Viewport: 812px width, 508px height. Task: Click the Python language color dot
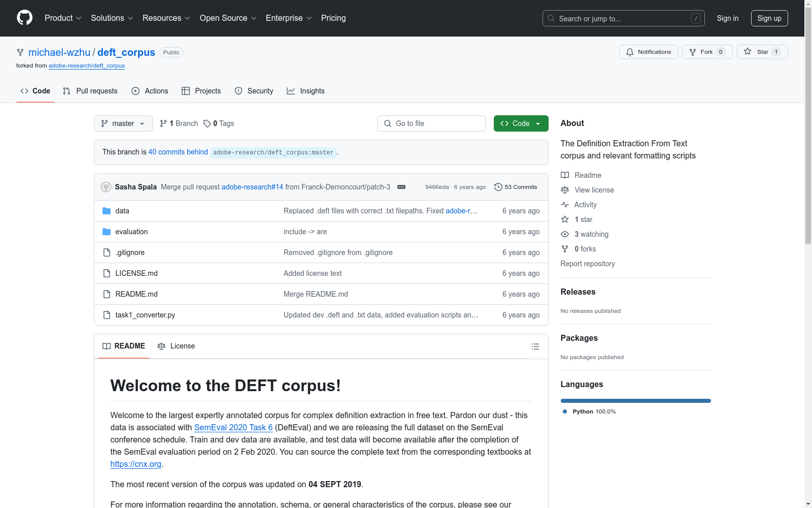(x=565, y=411)
